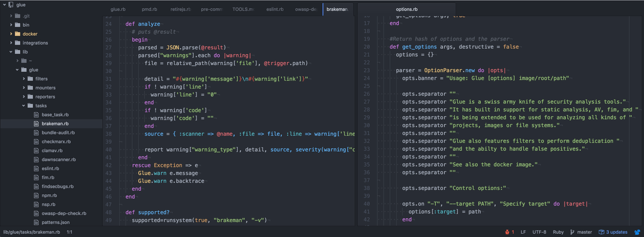Switch to the retirejs.rb tab
The width and height of the screenshot is (644, 237).
point(181,10)
